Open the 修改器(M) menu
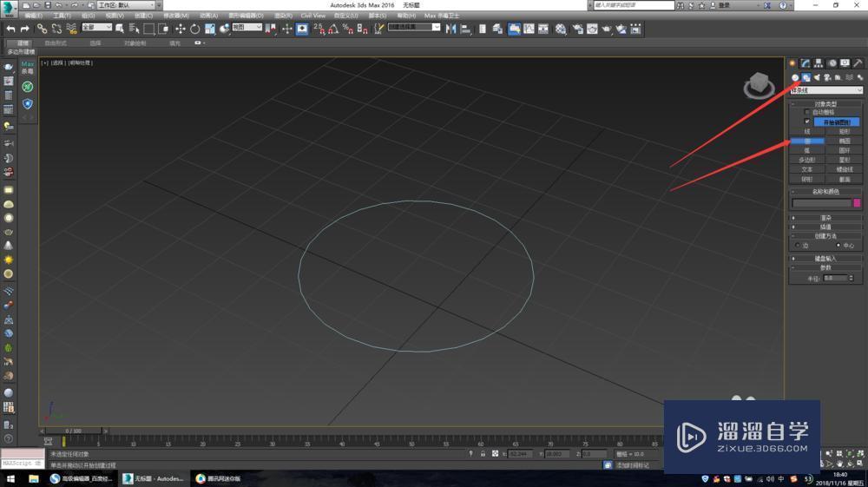Screen dimensions: 868x487 (177, 16)
